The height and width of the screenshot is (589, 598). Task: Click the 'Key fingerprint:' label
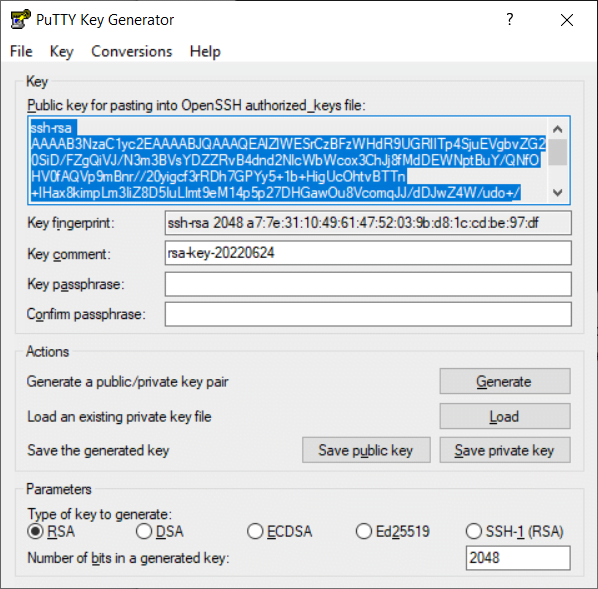[x=71, y=223]
